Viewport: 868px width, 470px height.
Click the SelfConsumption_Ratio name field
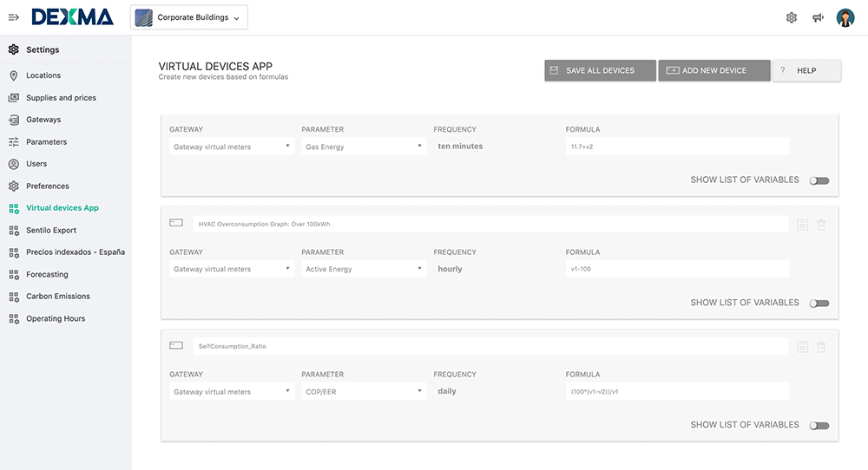pyautogui.click(x=490, y=346)
